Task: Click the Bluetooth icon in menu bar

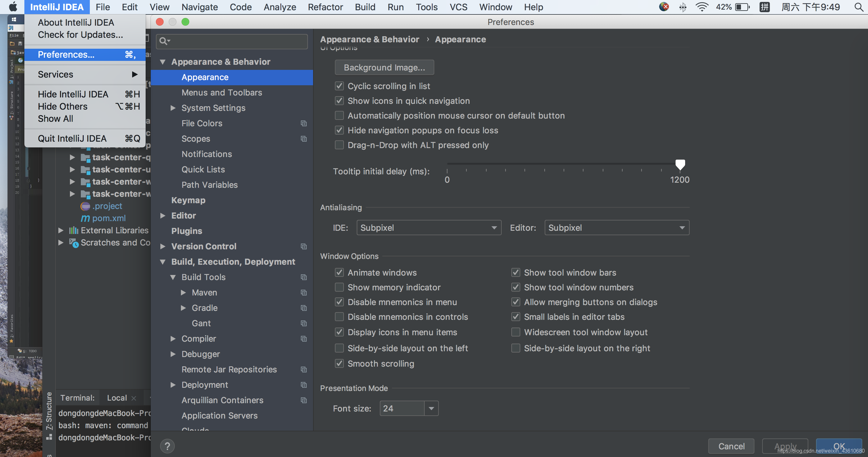Action: 683,7
